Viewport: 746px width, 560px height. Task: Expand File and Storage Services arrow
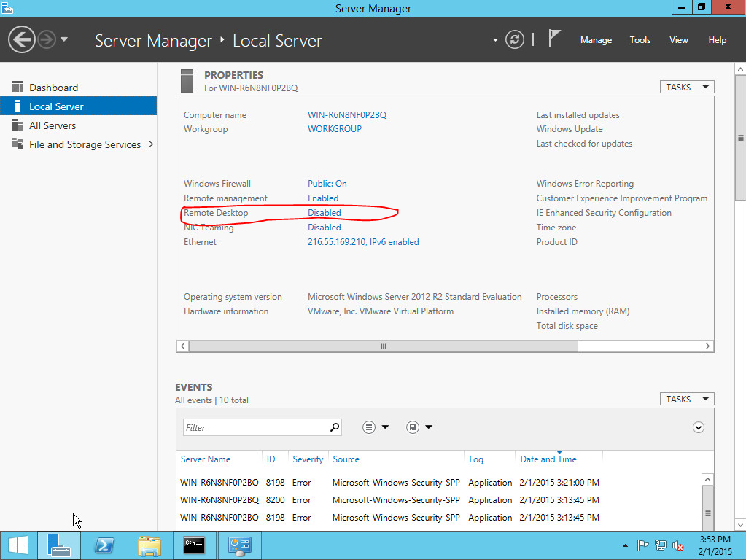point(151,144)
